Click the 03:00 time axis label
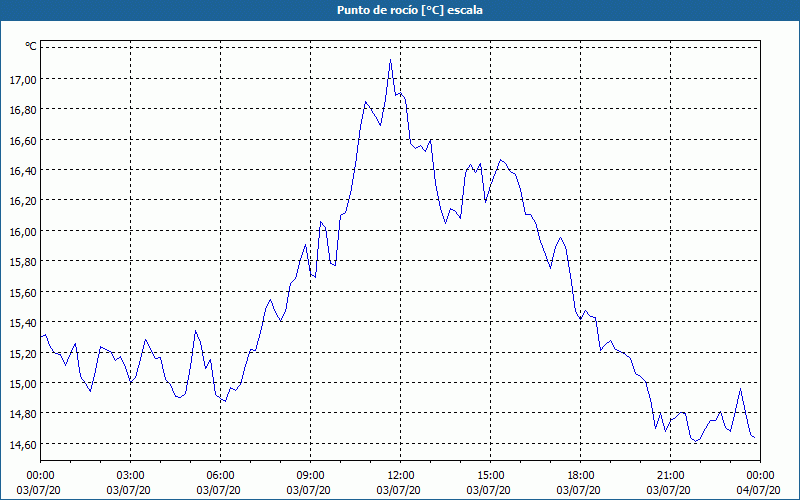Viewport: 800px width, 500px height. [x=130, y=476]
